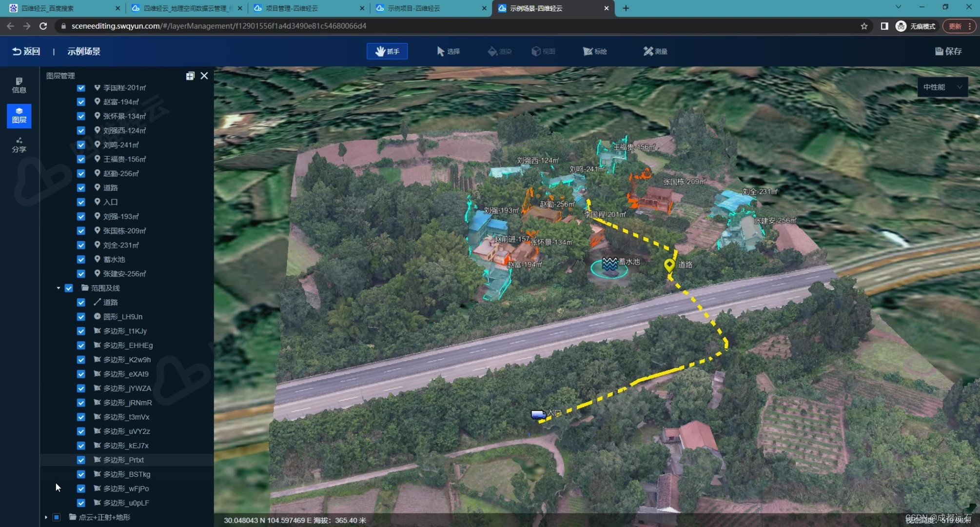Bookmark this page with star icon

(864, 26)
